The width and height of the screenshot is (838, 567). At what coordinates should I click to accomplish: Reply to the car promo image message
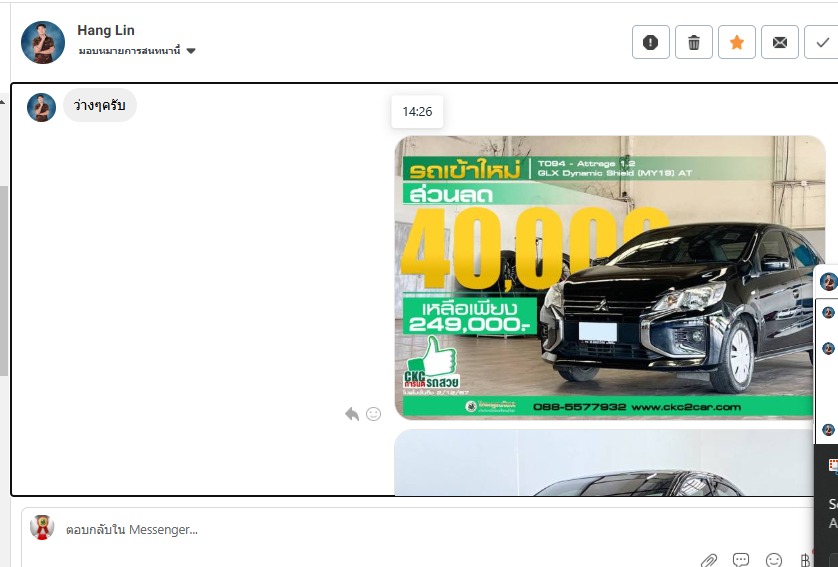click(x=352, y=414)
